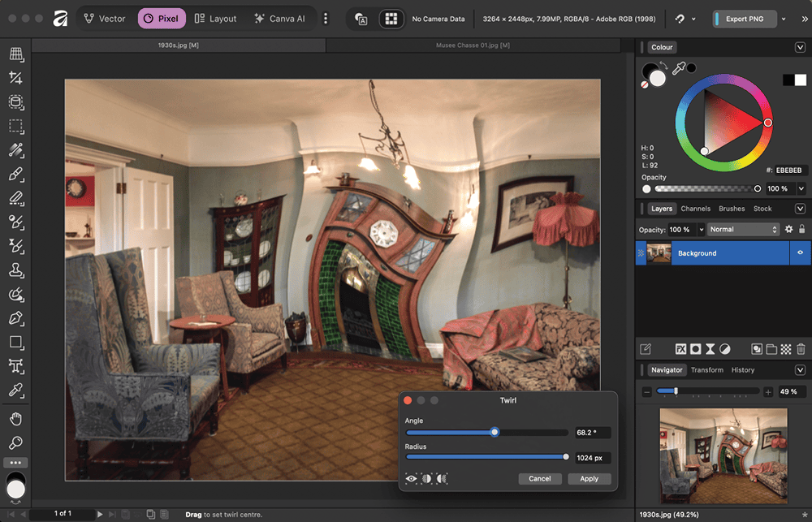
Task: Select the Crop tool in the toolbar
Action: click(x=15, y=78)
